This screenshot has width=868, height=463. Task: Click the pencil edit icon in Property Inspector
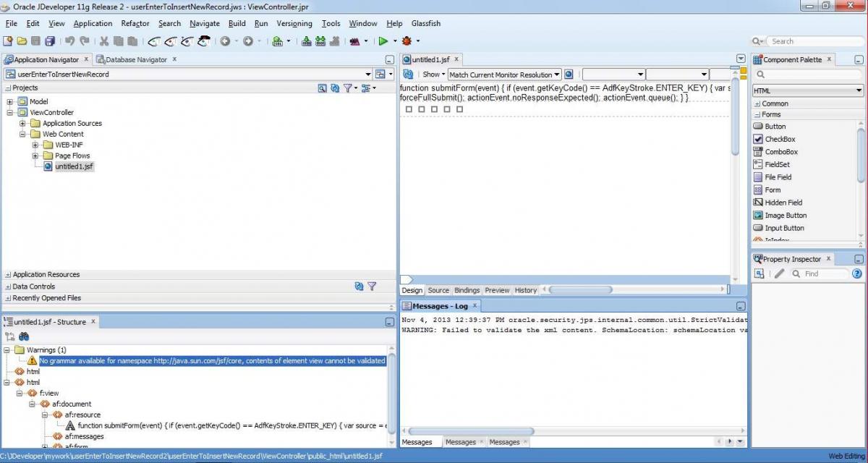tap(779, 273)
